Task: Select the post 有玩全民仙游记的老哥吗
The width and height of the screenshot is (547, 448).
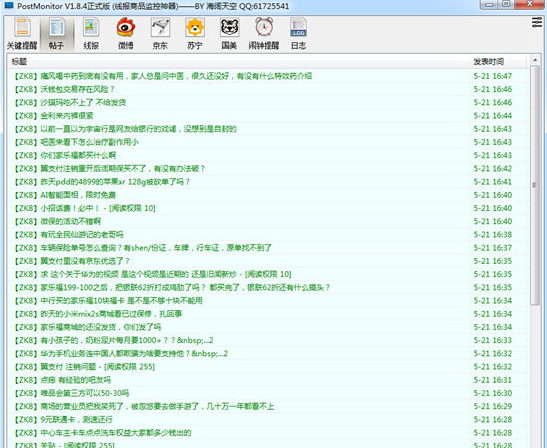Action: coord(68,234)
